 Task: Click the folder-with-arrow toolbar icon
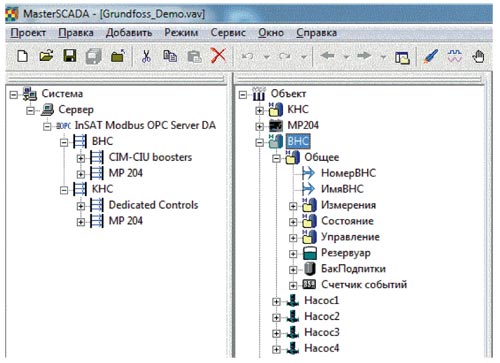[x=118, y=56]
